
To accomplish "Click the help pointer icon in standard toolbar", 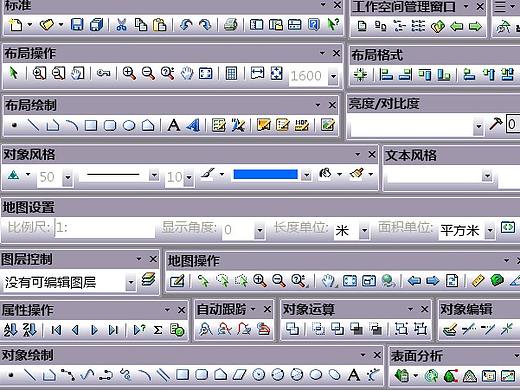I will tap(333, 25).
